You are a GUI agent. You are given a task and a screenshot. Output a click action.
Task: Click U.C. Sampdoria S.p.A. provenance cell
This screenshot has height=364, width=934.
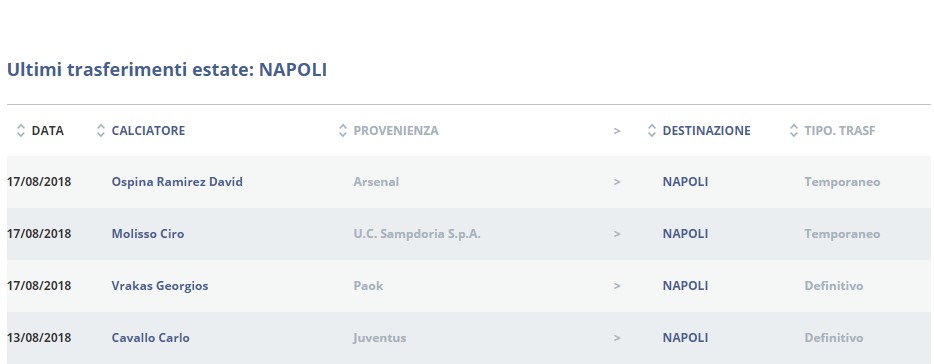417,234
